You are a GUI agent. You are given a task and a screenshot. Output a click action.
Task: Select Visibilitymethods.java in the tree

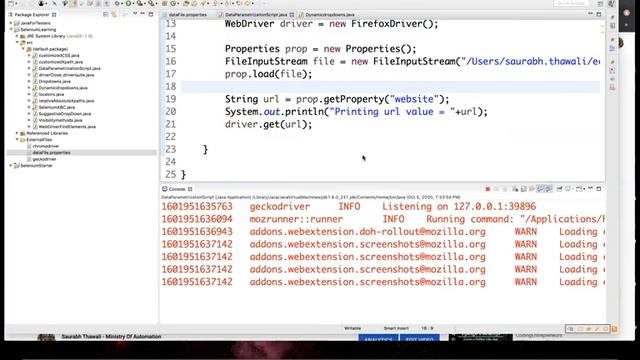60,120
